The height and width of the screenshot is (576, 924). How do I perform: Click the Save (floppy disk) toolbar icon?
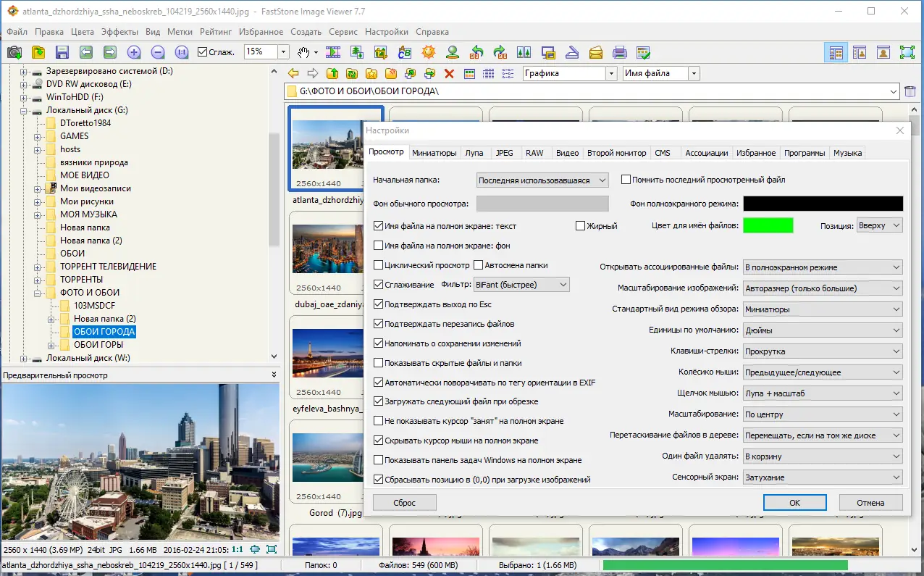[62, 52]
